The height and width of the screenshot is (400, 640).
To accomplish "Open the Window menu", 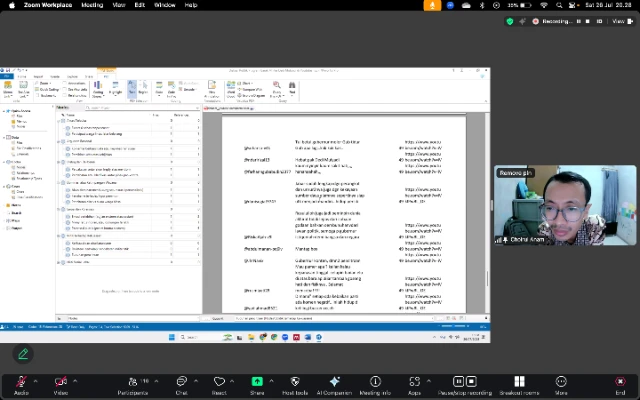I will click(165, 5).
